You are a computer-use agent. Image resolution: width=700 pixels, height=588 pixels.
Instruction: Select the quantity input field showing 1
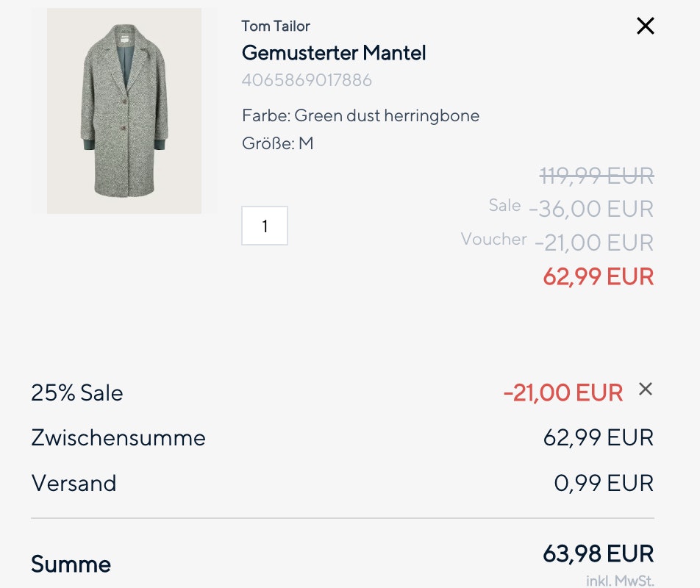click(265, 226)
